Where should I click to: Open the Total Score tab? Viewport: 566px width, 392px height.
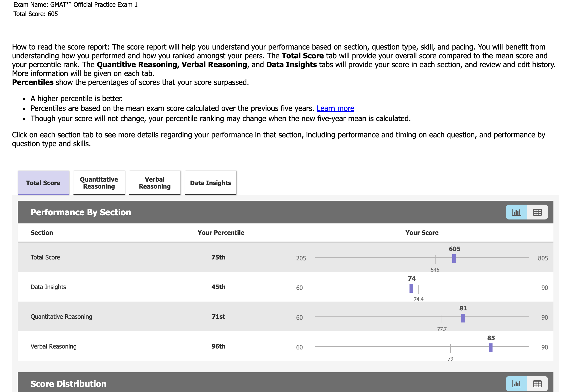click(43, 183)
